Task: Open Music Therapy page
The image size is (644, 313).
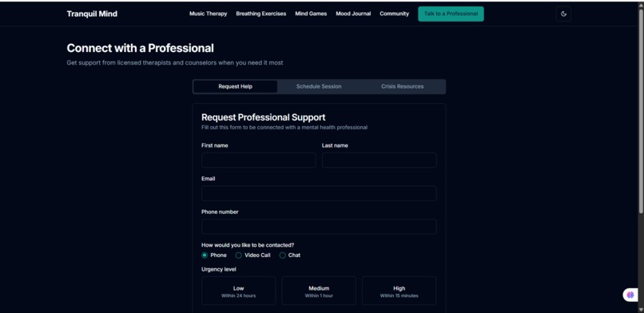Action: [208, 14]
